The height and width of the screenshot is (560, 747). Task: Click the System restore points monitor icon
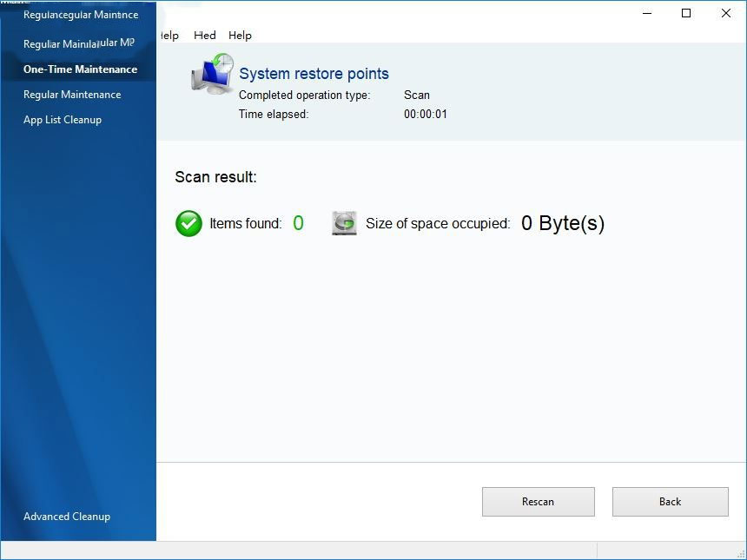point(213,74)
